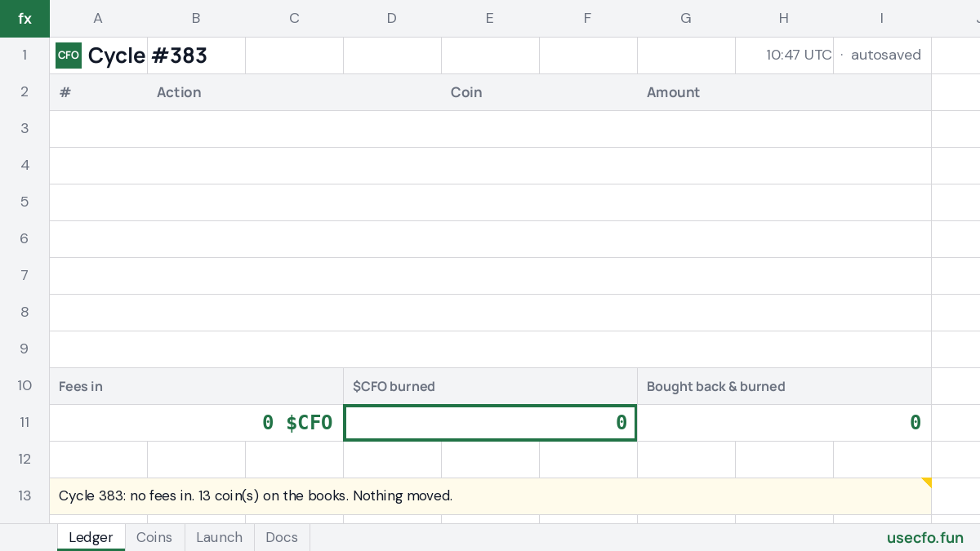
Task: Select column A header
Action: (x=98, y=19)
